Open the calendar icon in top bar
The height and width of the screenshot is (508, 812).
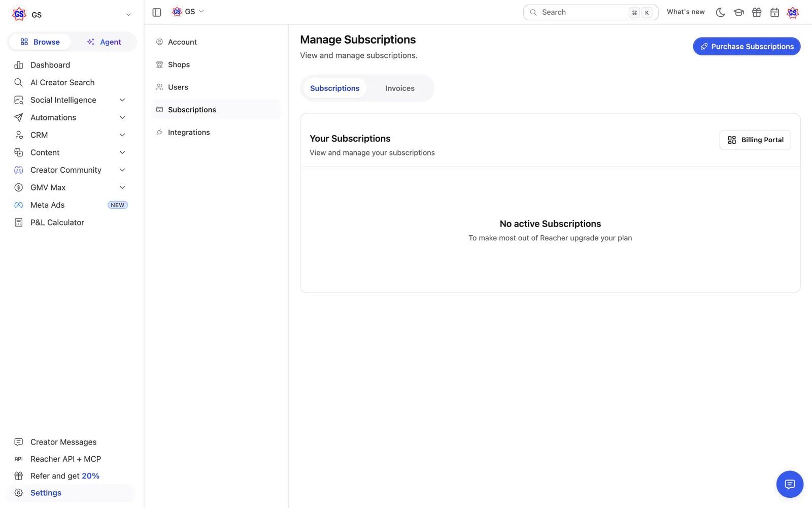point(774,12)
